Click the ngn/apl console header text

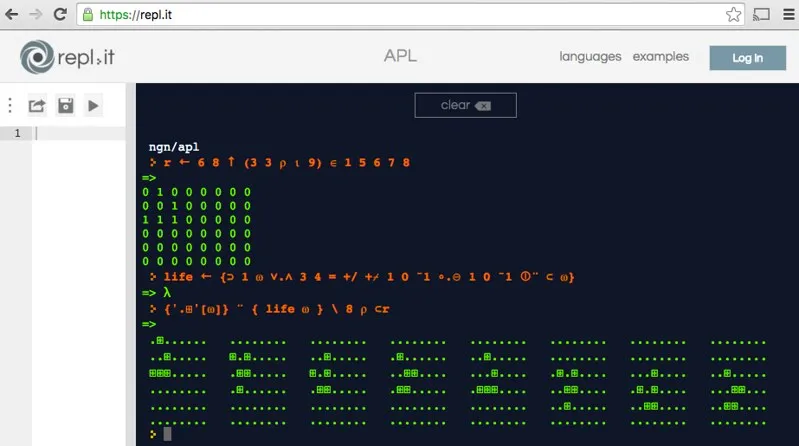pyautogui.click(x=174, y=147)
